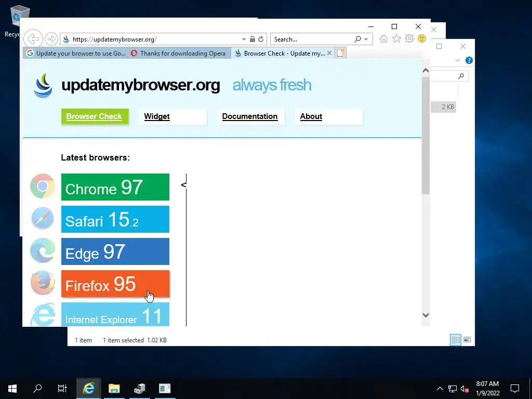
Task: Open Task View on the taskbar
Action: pos(62,389)
